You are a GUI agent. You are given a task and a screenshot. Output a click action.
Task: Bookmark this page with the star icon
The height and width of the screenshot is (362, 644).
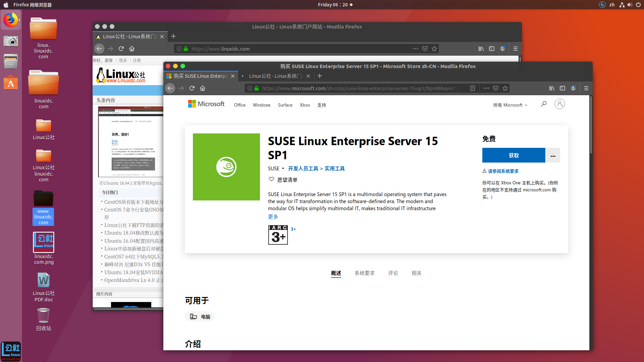click(505, 88)
